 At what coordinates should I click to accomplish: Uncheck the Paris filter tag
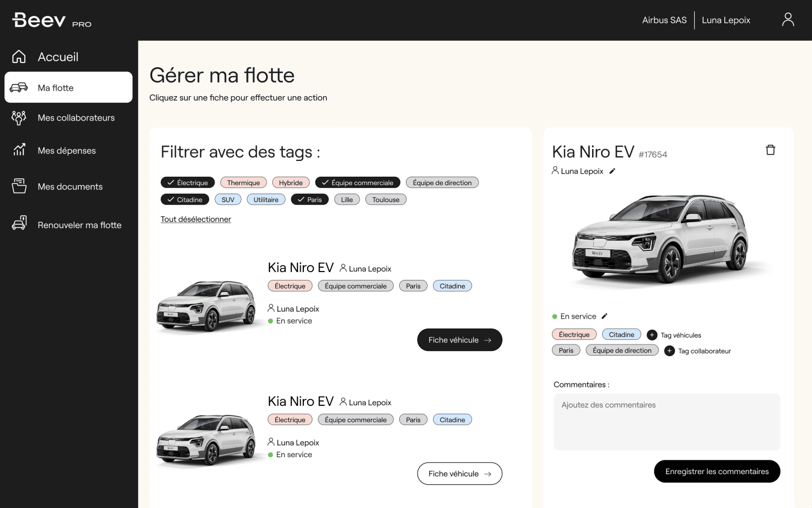coord(310,199)
